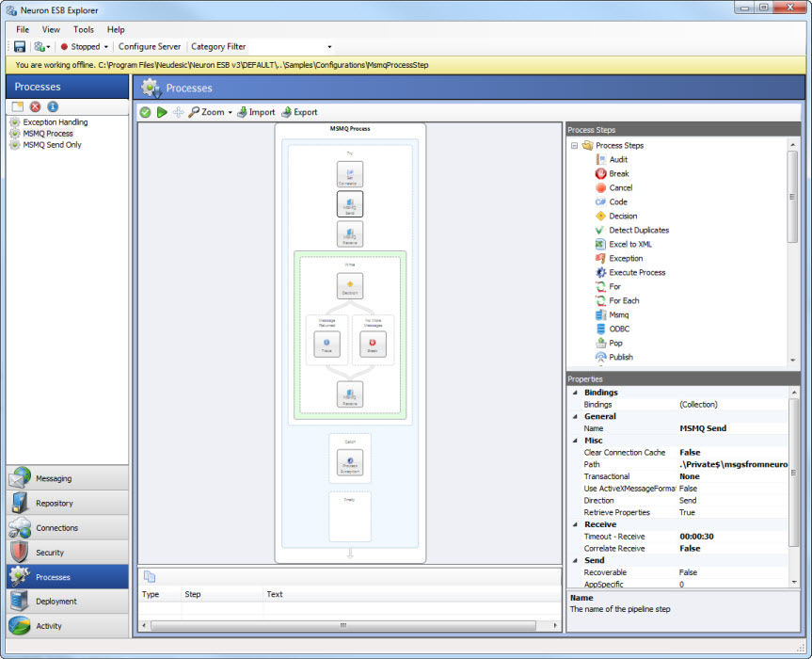Select the Break step in designer
Viewport: 812px width, 659px height.
[x=373, y=344]
